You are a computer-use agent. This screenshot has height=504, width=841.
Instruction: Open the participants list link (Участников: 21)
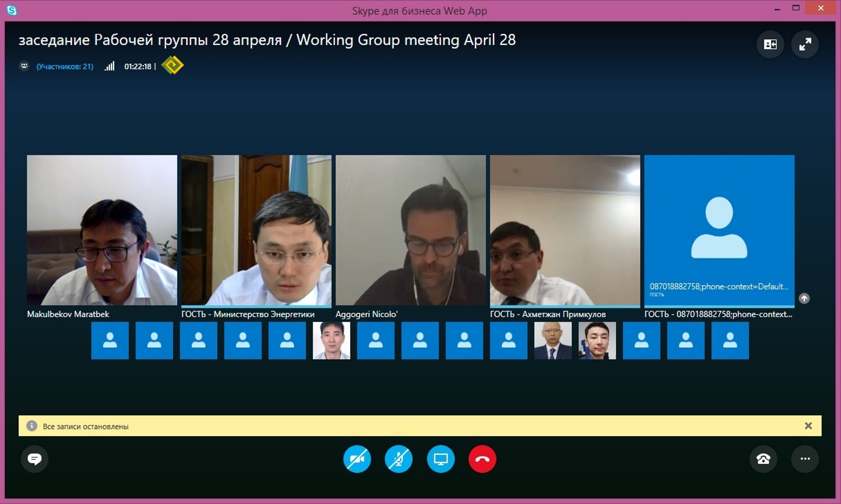[65, 66]
